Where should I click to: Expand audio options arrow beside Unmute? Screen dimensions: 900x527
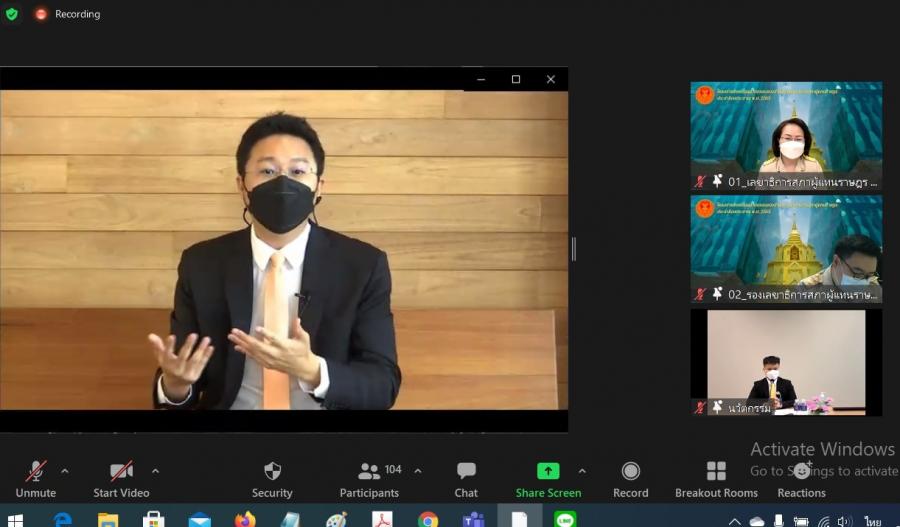(65, 471)
